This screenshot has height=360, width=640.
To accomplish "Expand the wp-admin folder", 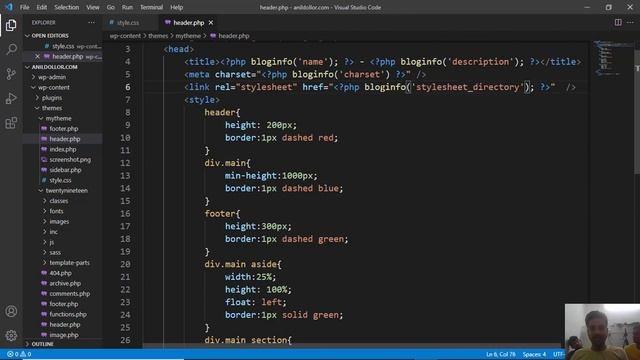I will (51, 77).
